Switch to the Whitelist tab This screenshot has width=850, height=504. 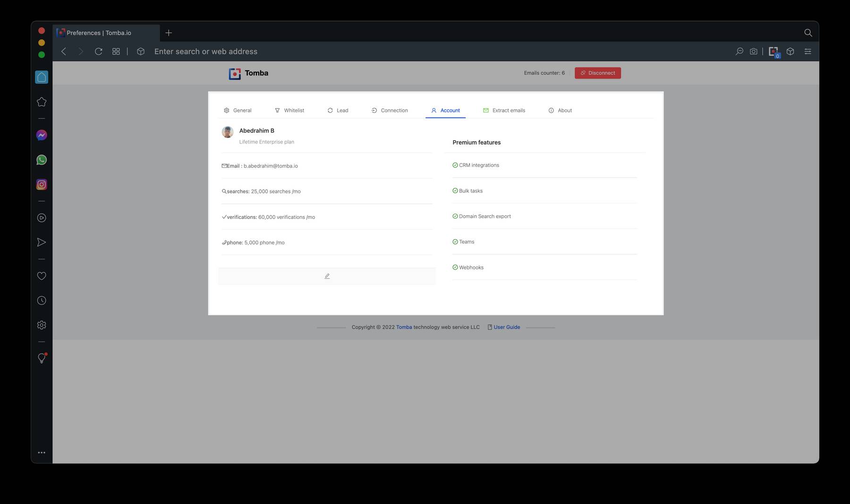[x=289, y=110]
